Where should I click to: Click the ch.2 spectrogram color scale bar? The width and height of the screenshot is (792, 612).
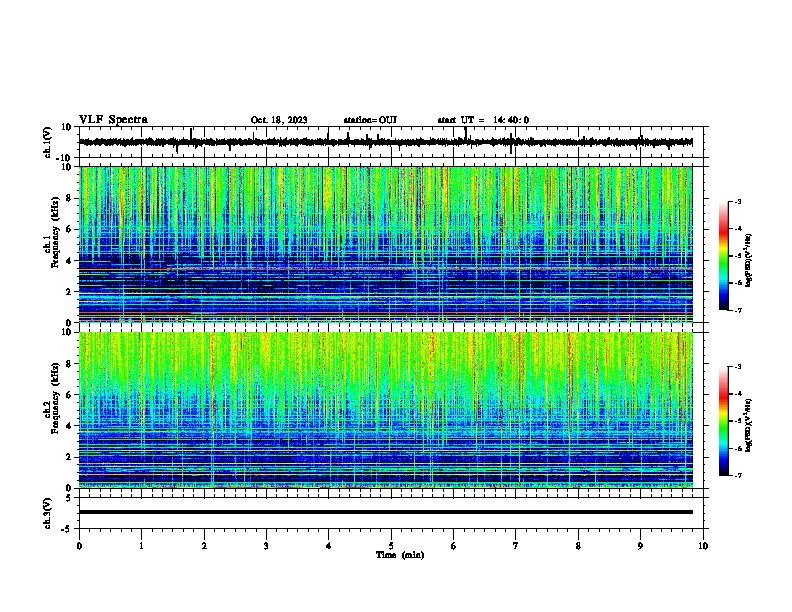(724, 421)
